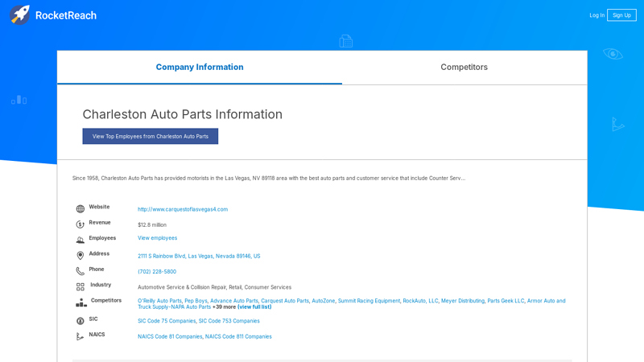Click View Top Employees from Charleston Auto Parts
The width and height of the screenshot is (644, 362).
coord(151,136)
